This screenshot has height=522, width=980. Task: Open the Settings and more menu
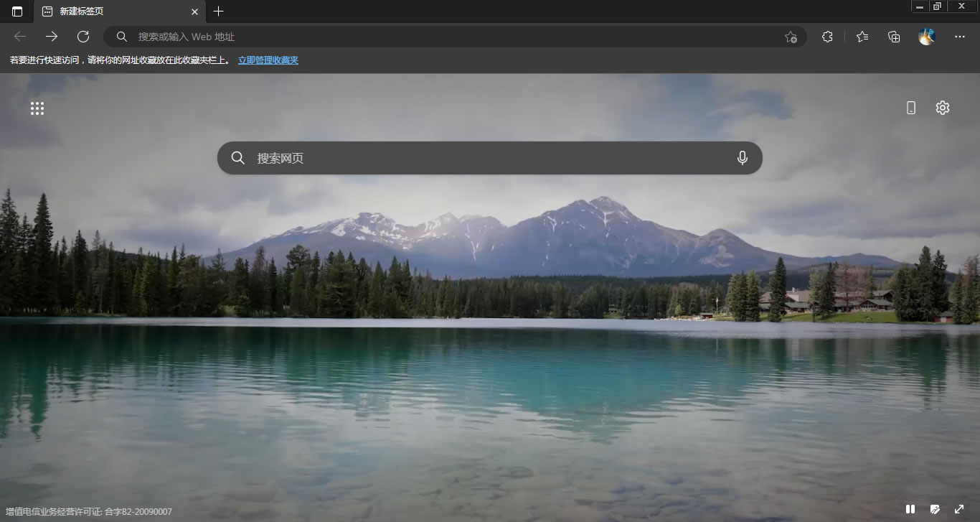[960, 37]
